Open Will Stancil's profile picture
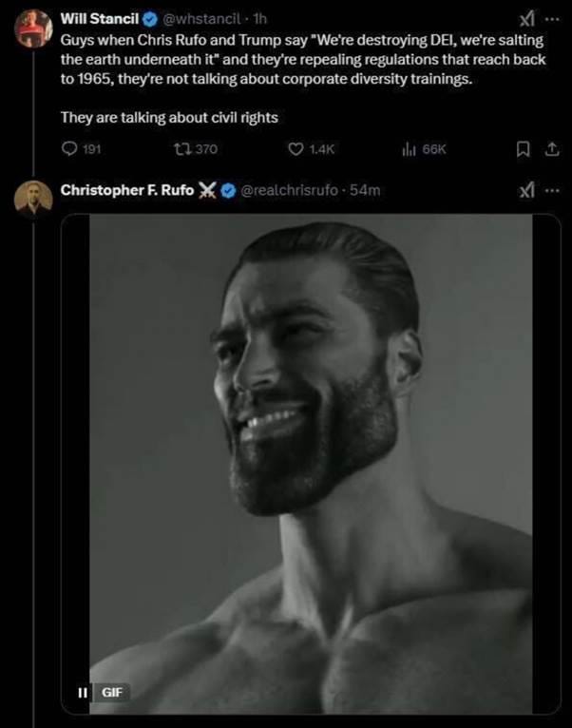Image resolution: width=572 pixels, height=728 pixels. pos(33,30)
